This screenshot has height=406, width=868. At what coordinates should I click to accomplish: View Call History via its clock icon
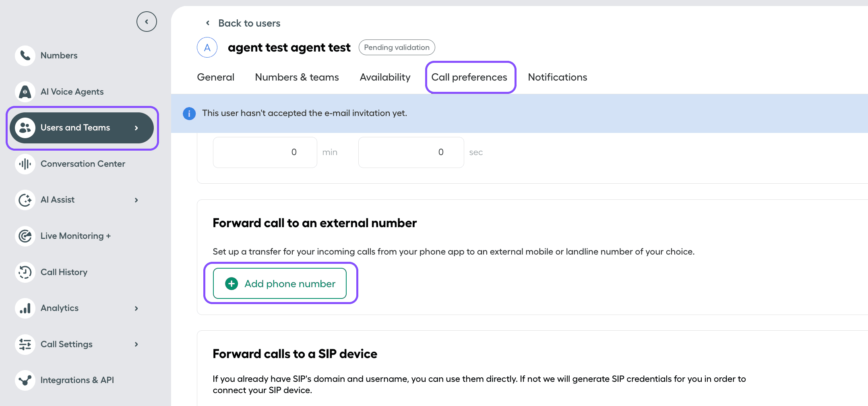(x=25, y=272)
